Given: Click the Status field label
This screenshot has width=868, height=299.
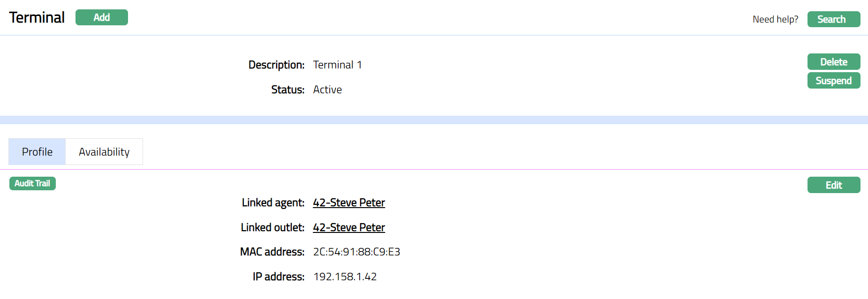Looking at the screenshot, I should click(287, 90).
